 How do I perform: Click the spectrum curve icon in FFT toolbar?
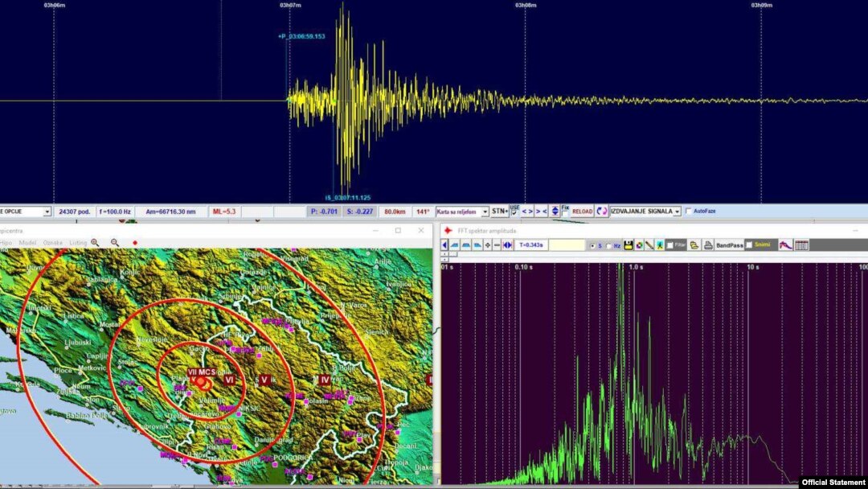point(785,244)
